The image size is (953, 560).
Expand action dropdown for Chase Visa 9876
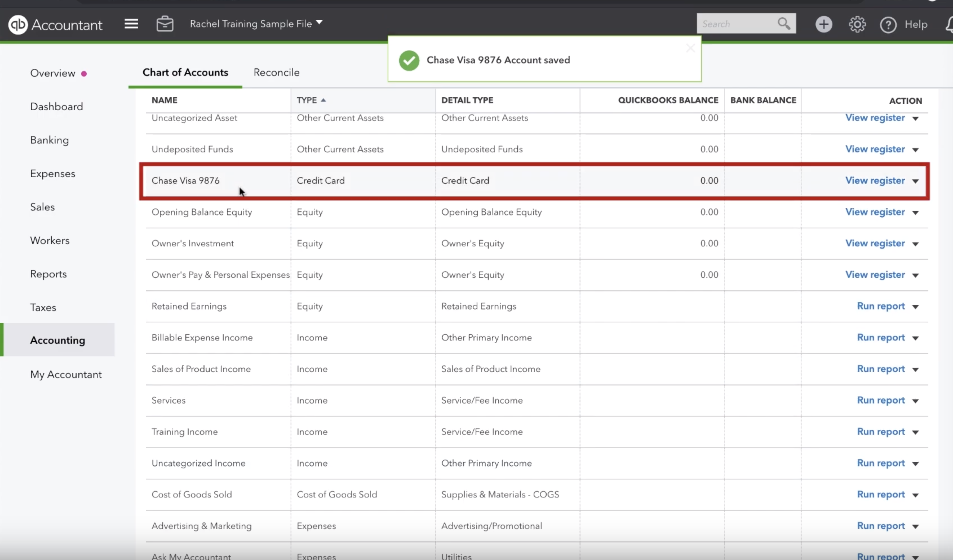click(915, 181)
